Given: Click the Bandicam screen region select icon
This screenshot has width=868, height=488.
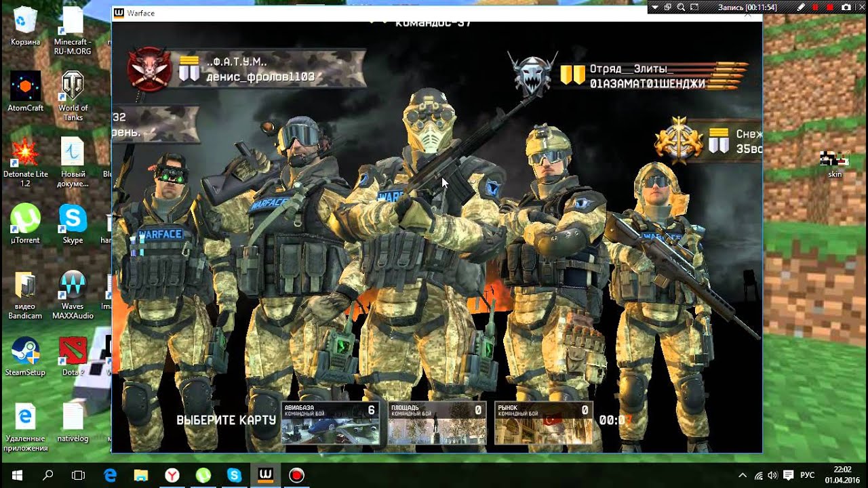Looking at the screenshot, I should coord(694,7).
